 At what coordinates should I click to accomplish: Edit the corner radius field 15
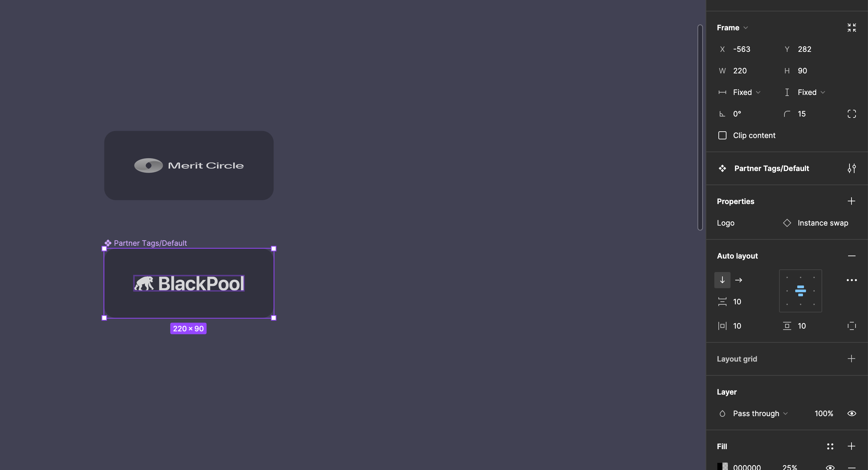click(802, 114)
